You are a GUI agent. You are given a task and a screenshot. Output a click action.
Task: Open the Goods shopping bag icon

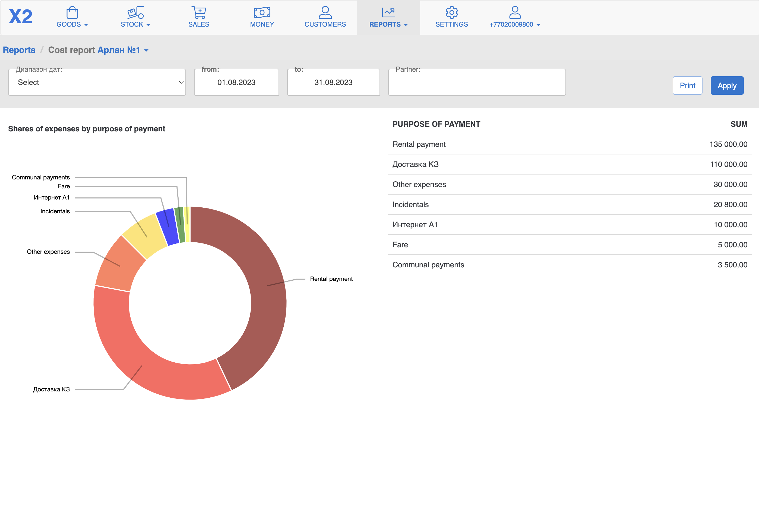pos(72,12)
